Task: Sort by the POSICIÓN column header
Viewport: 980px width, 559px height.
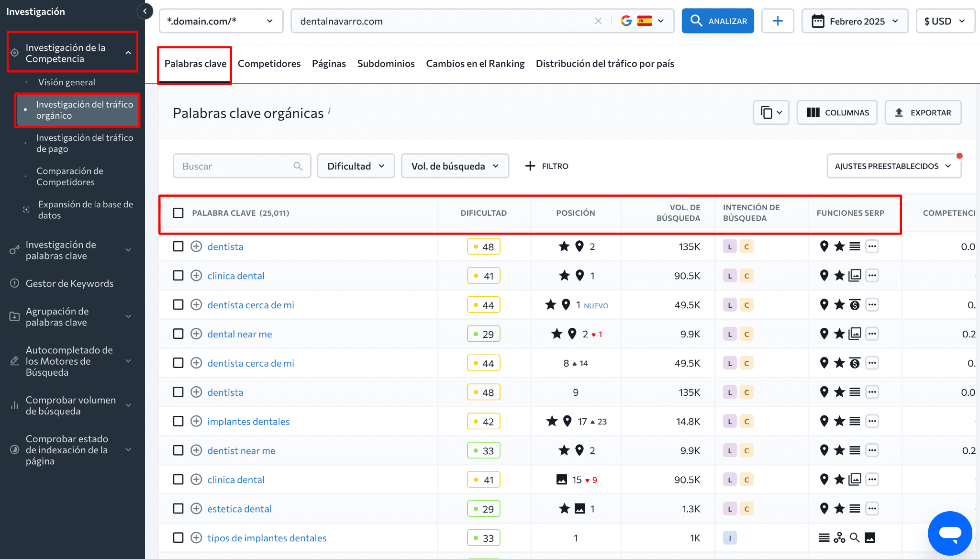Action: (x=575, y=213)
